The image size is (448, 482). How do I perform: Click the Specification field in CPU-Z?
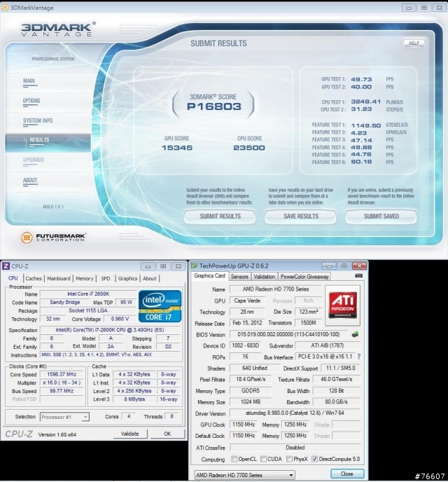110,330
